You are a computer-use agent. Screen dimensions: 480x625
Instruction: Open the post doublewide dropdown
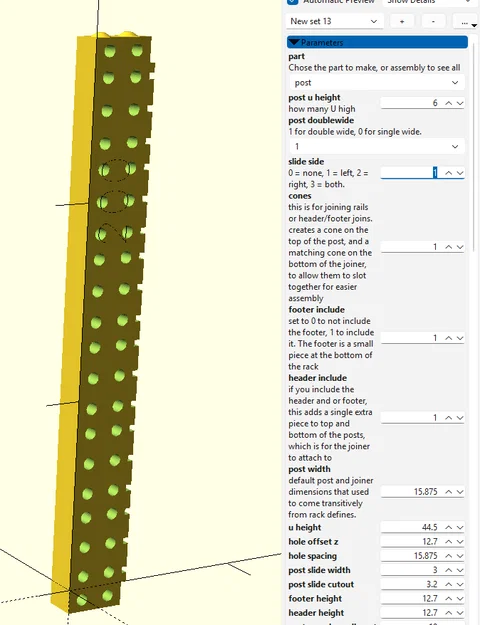pos(377,146)
